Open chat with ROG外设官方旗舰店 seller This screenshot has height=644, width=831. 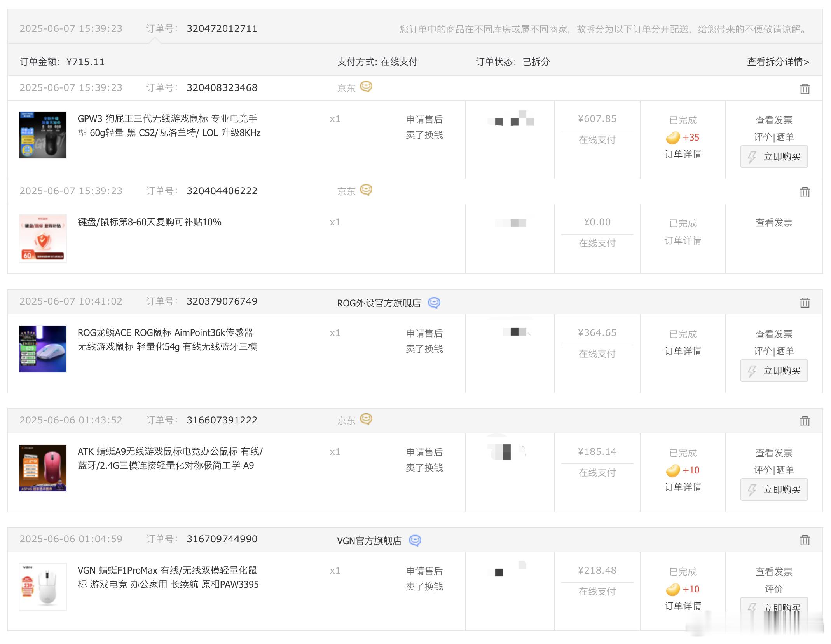tap(434, 303)
